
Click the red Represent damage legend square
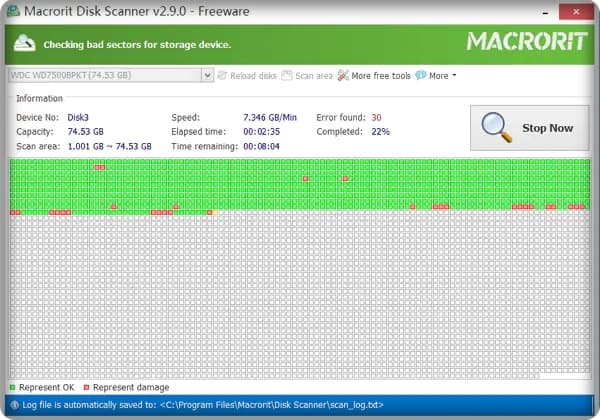point(86,387)
